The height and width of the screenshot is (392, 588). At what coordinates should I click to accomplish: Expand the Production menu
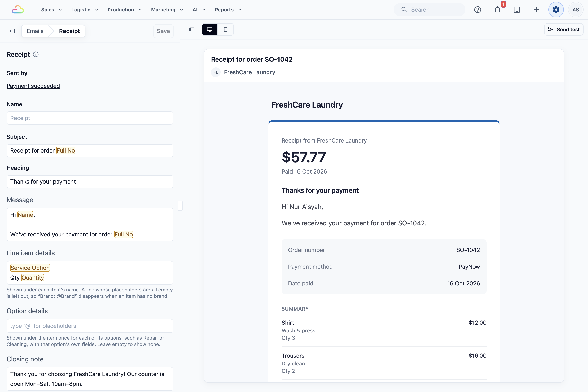click(125, 10)
